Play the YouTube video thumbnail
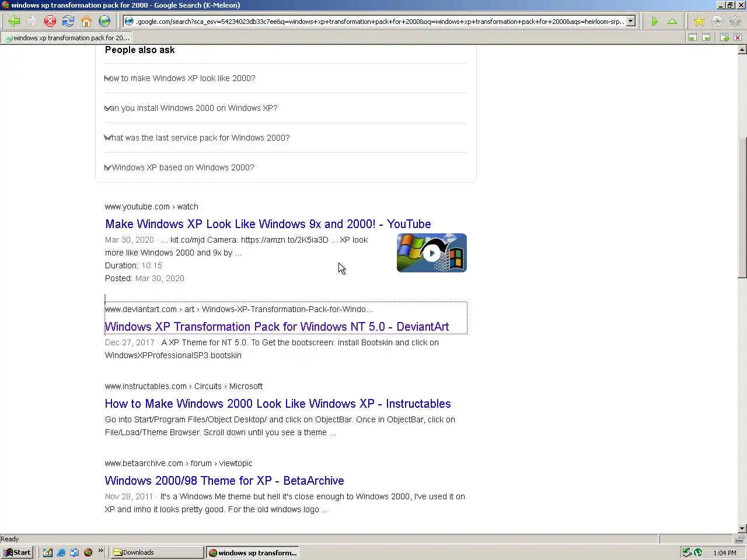This screenshot has height=560, width=747. (x=432, y=253)
